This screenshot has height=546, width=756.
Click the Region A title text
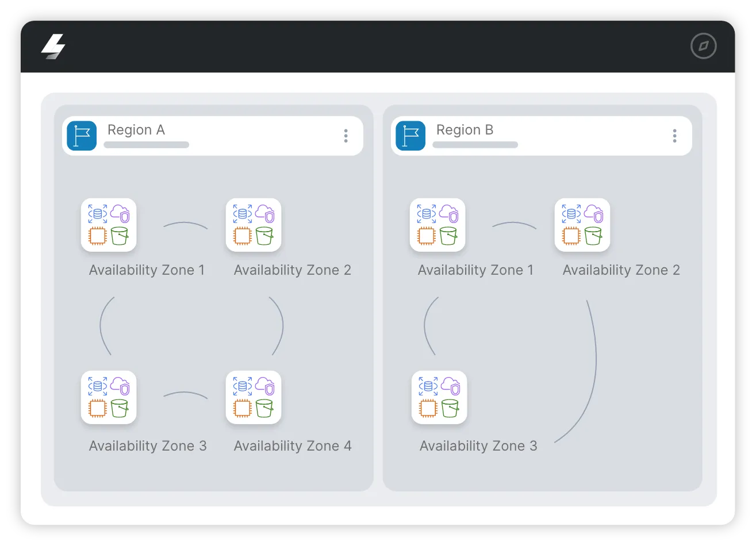pos(136,130)
